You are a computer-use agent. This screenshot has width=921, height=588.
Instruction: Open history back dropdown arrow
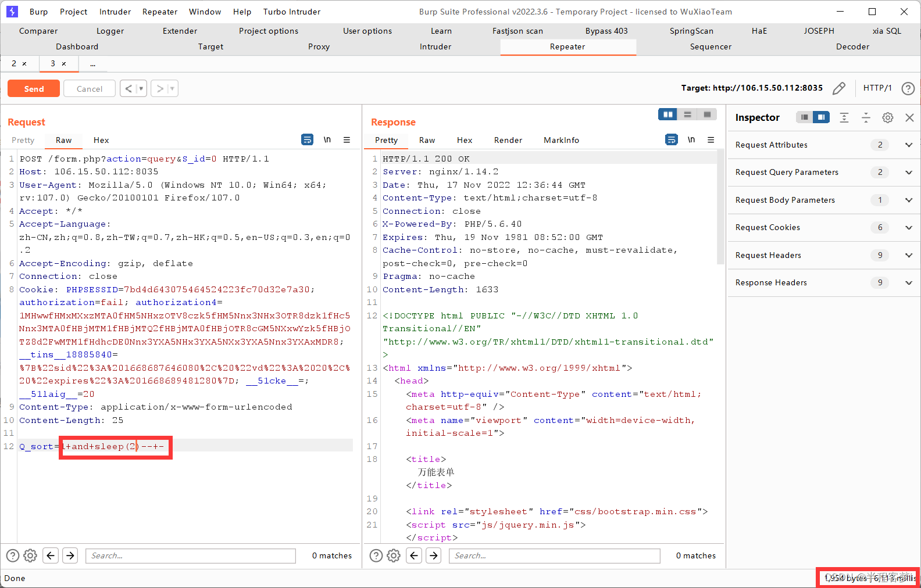point(141,88)
